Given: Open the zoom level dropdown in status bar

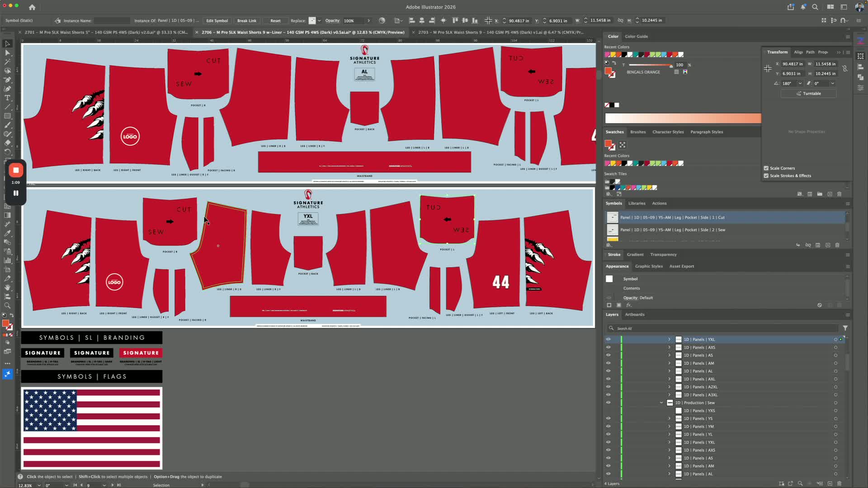Looking at the screenshot, I should click(x=39, y=485).
